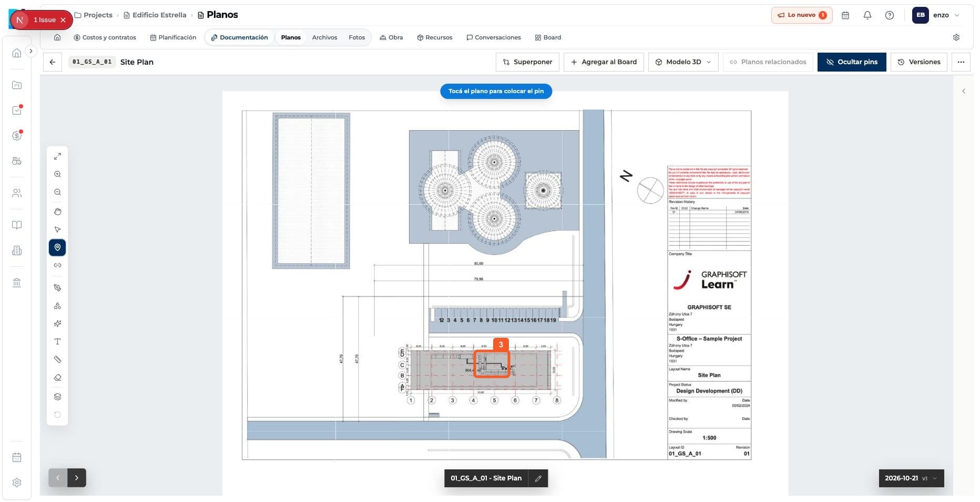Open the notifications bell
This screenshot has height=502, width=980.
(x=867, y=15)
